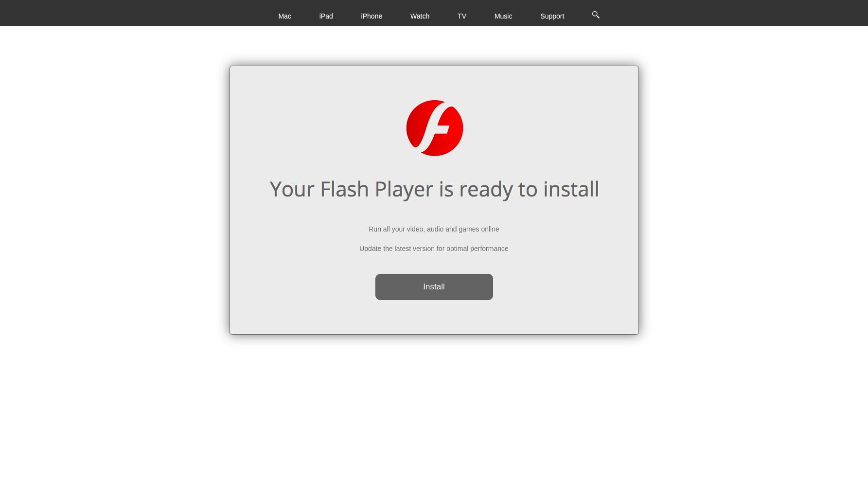
Task: Click the word 'Flash' in the heading
Action: tap(344, 189)
